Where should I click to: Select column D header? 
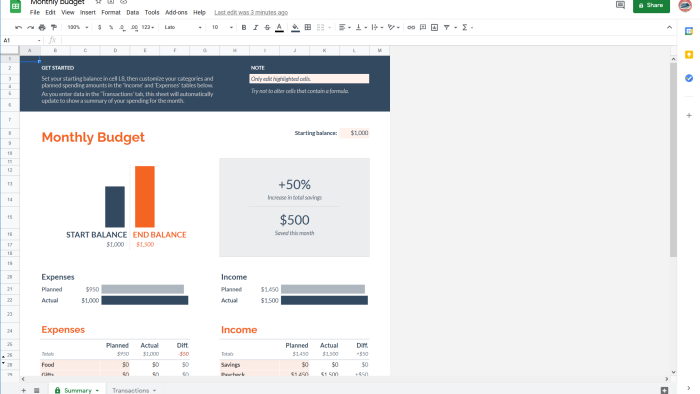115,50
